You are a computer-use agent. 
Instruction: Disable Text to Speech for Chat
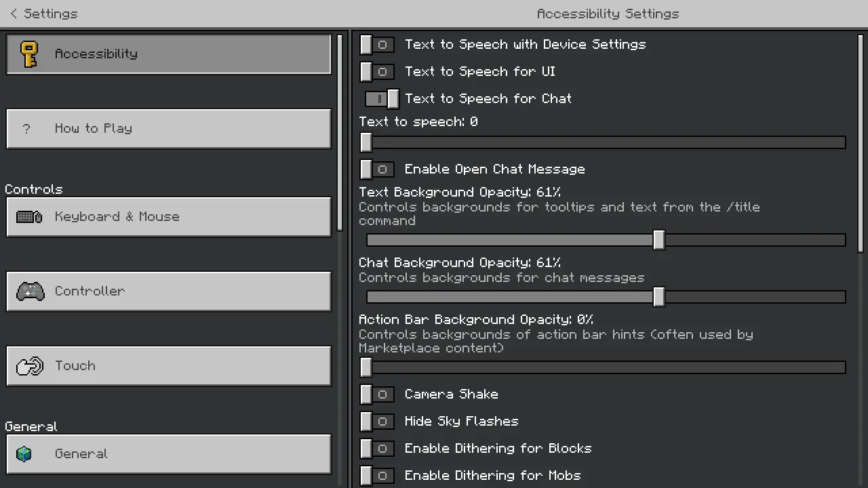tap(382, 99)
